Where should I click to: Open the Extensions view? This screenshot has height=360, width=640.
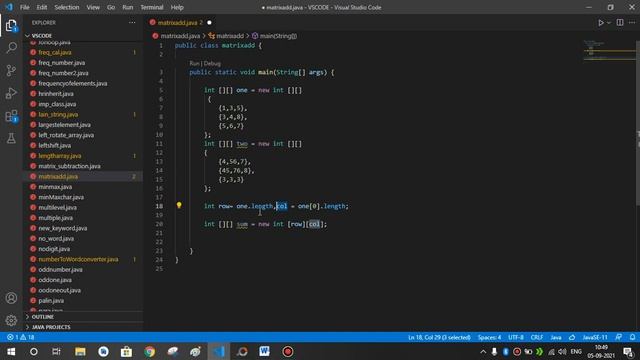[x=11, y=116]
